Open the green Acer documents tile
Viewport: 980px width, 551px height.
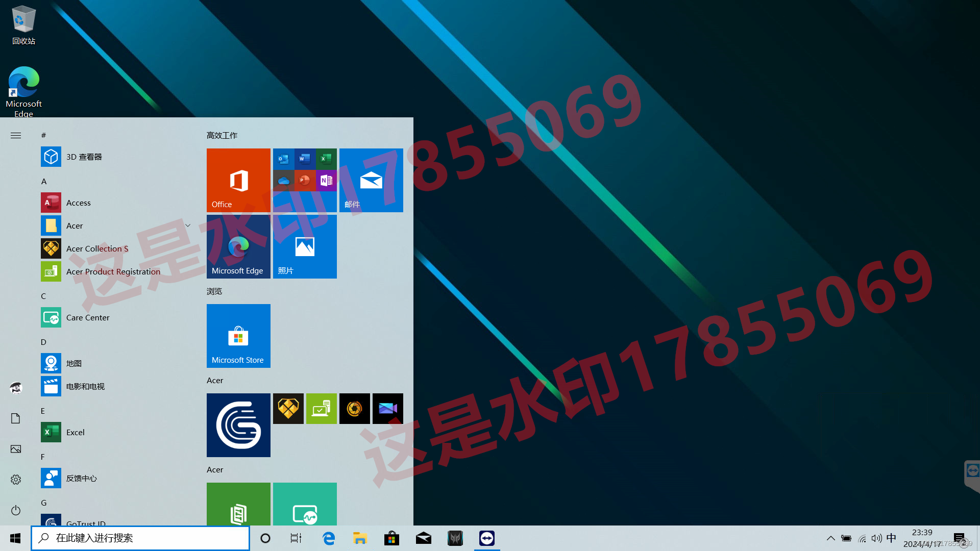point(238,504)
